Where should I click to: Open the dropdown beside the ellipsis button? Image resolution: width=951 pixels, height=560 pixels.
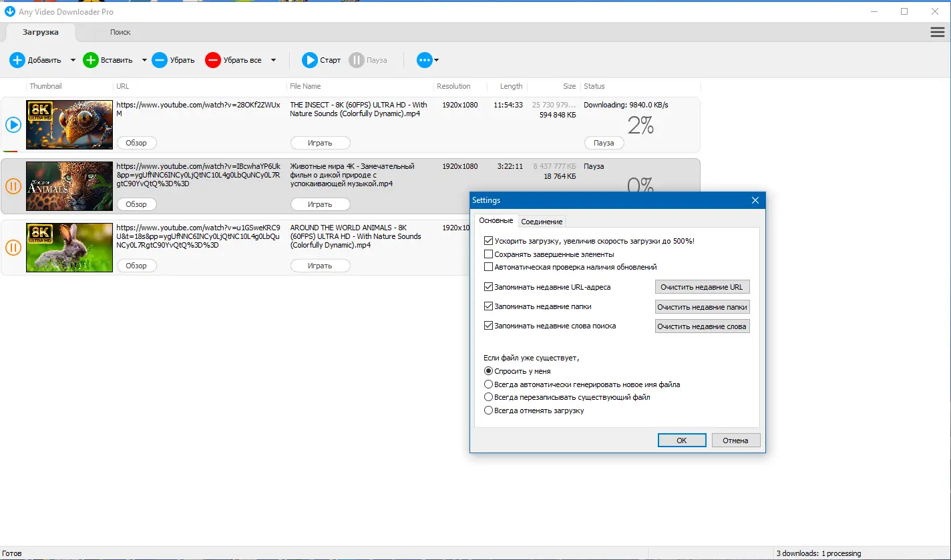click(x=435, y=60)
